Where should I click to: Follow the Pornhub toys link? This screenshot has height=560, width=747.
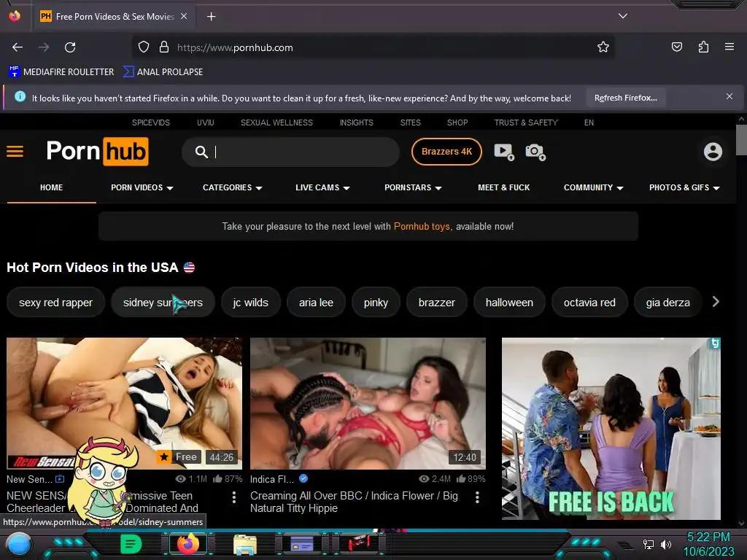[x=422, y=226]
